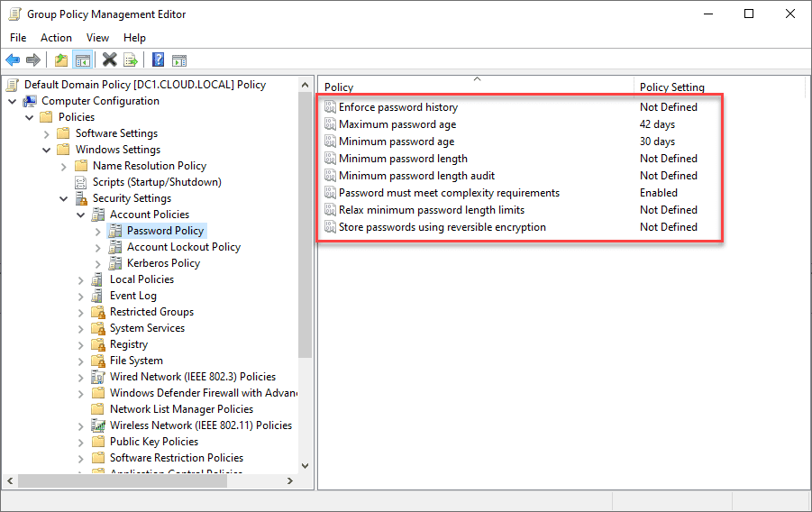The height and width of the screenshot is (512, 812).
Task: Open Help via question mark icon
Action: 158,60
